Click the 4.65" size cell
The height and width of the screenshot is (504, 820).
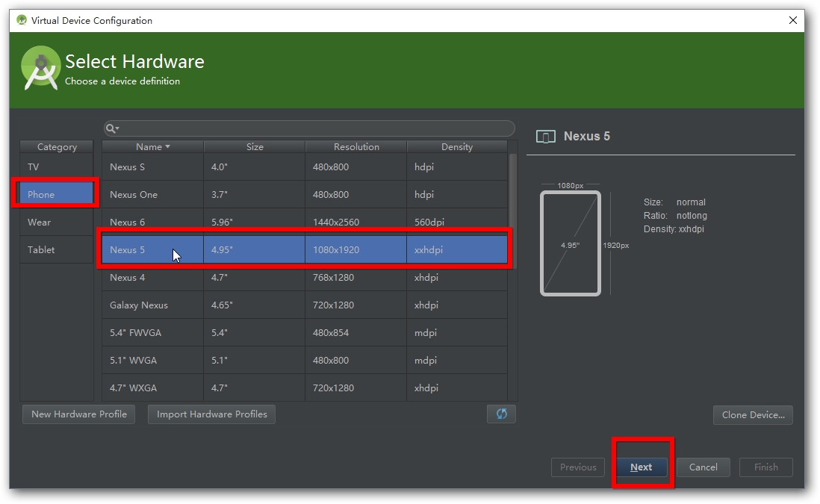coord(254,305)
